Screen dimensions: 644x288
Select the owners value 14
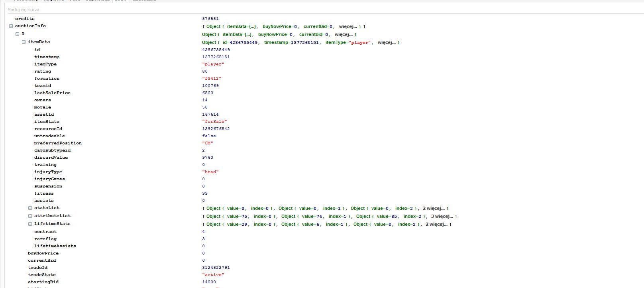(x=205, y=100)
